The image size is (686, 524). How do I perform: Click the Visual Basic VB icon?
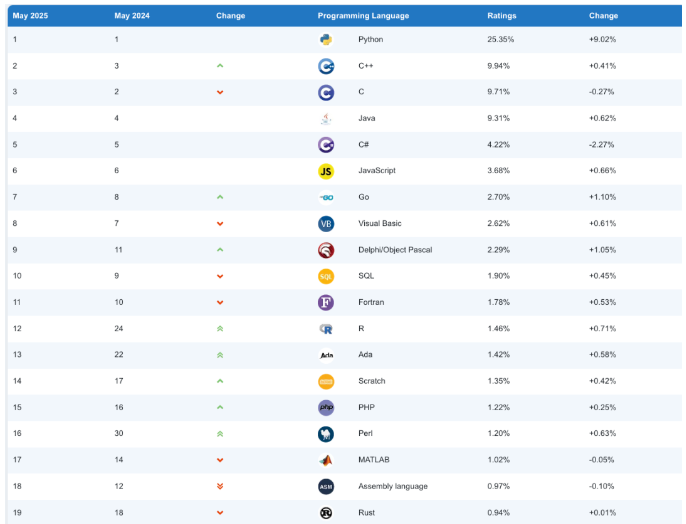326,223
